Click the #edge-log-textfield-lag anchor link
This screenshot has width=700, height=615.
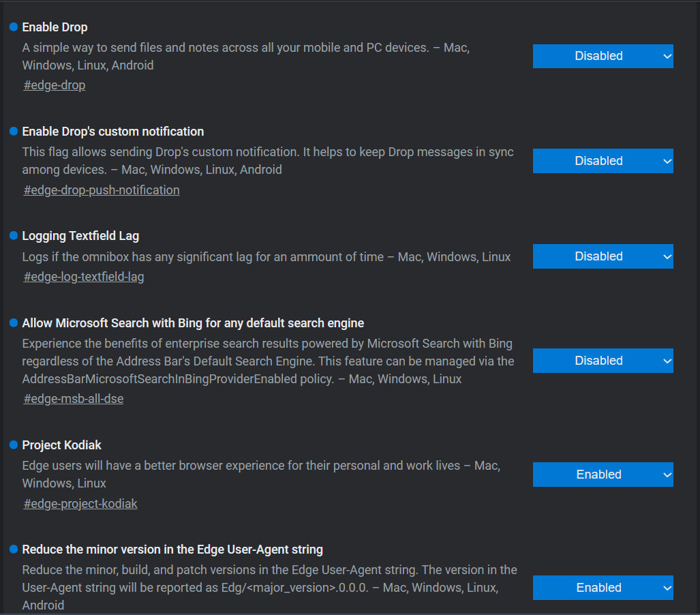(x=83, y=277)
